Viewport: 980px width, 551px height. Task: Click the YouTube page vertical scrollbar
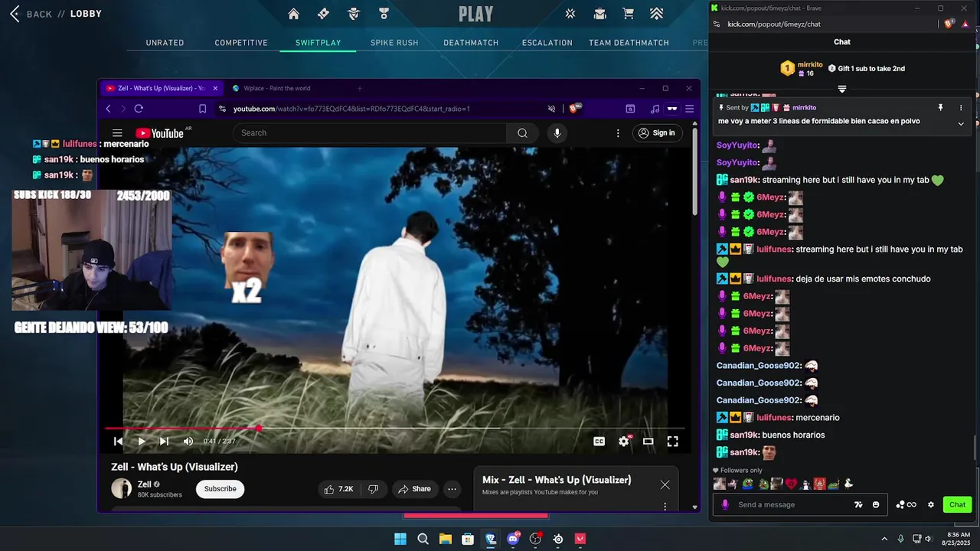(x=694, y=172)
